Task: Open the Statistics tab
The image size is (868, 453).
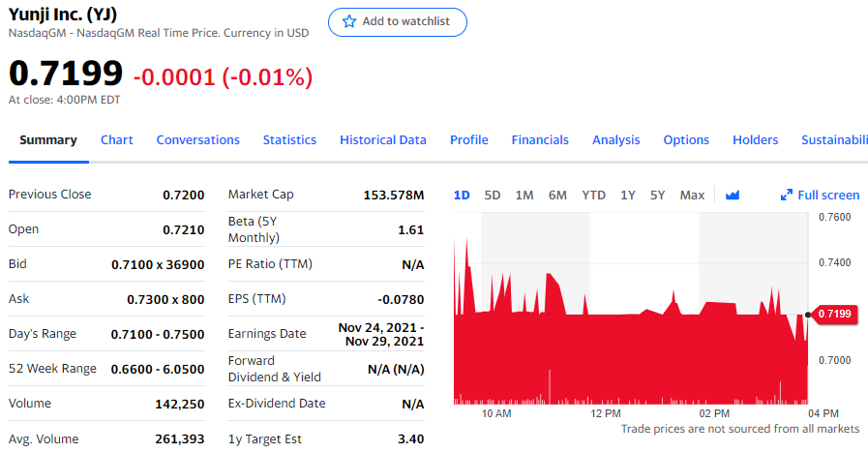Action: click(x=289, y=139)
